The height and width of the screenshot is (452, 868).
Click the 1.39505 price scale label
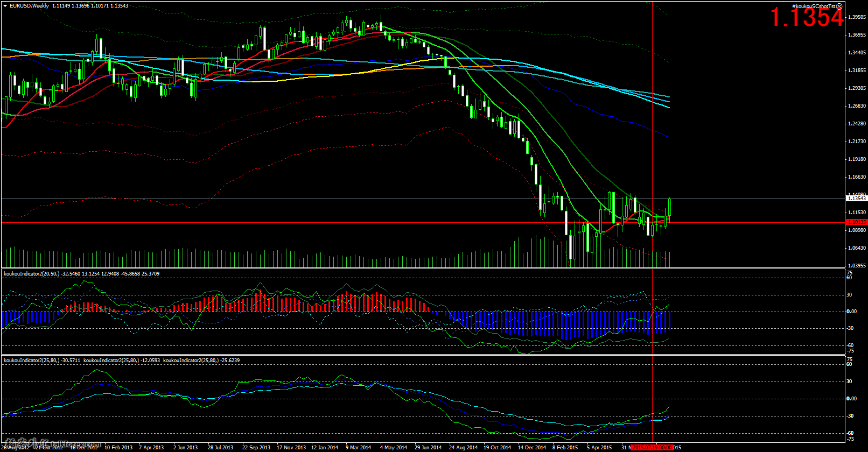click(x=857, y=17)
